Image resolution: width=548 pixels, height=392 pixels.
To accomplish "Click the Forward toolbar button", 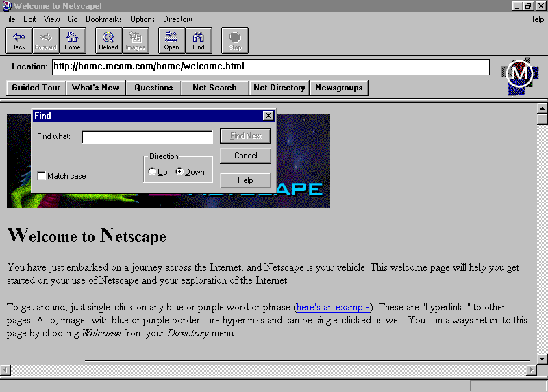I will (x=46, y=40).
